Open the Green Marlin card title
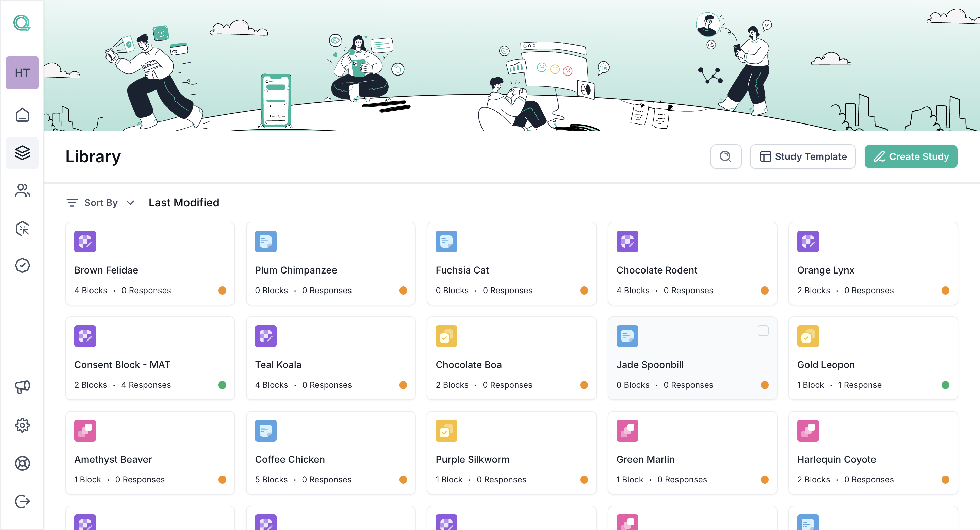The width and height of the screenshot is (980, 530). point(645,459)
